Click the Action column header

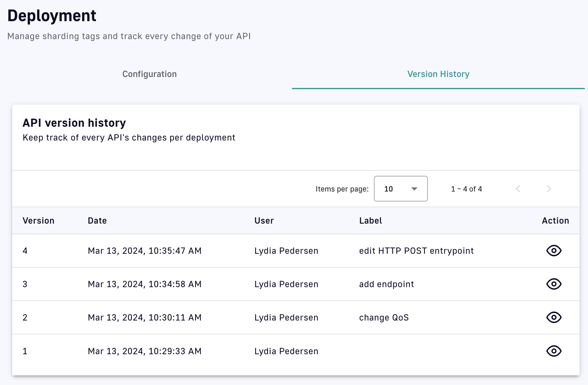(x=555, y=221)
